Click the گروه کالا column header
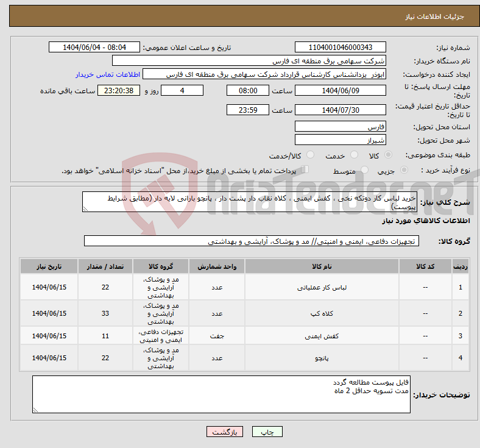480x448 pixels. 161,266
